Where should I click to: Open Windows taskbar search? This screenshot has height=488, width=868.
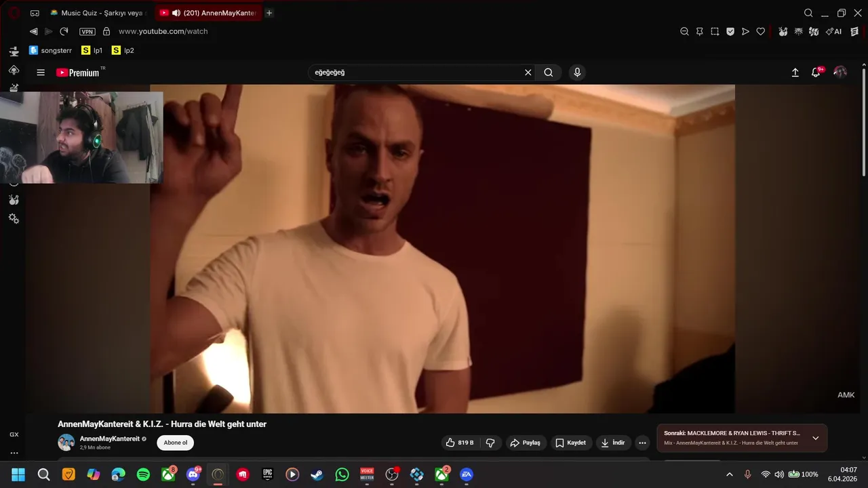pos(43,474)
